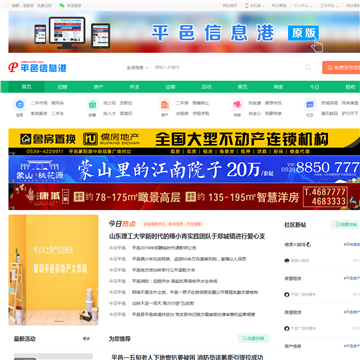The width and height of the screenshot is (360, 360).
Task: Open the 今日 nav tab
Action: pos(314,87)
